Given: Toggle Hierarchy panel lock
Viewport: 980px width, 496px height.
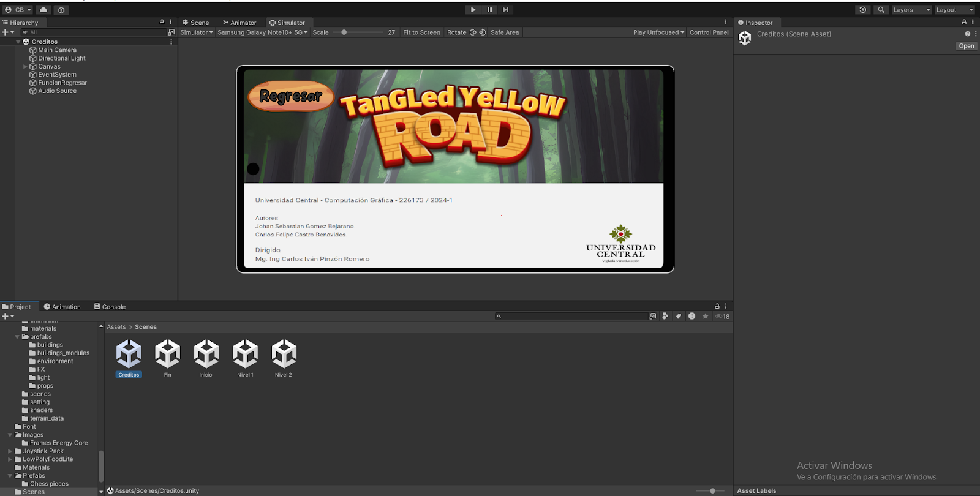Looking at the screenshot, I should pos(162,22).
